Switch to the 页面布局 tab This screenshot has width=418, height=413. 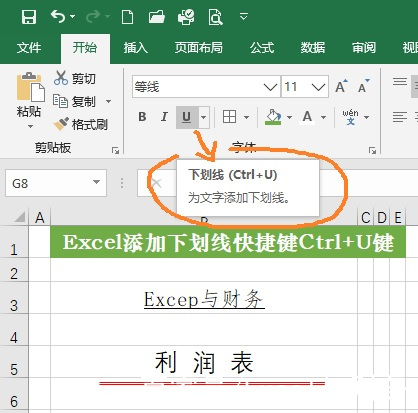199,48
